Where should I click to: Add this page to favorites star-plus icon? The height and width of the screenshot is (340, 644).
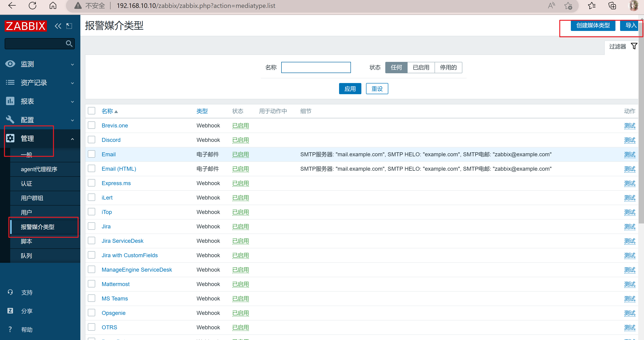[568, 6]
